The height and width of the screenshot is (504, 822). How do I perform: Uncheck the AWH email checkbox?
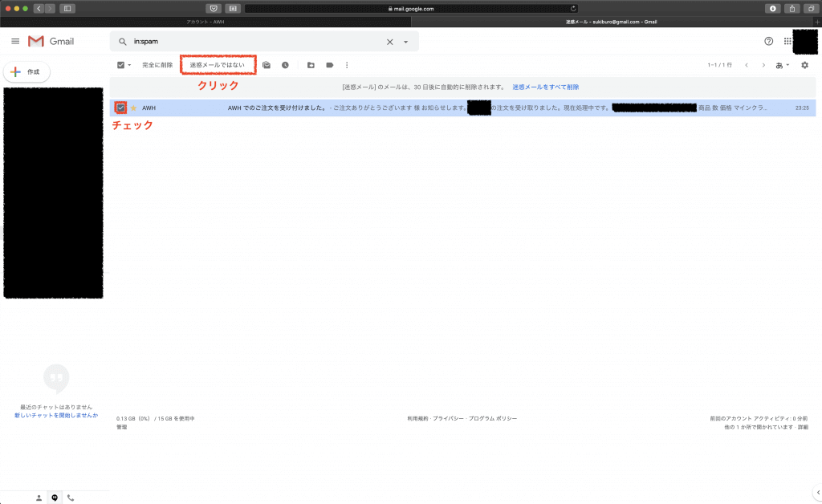[x=121, y=108]
